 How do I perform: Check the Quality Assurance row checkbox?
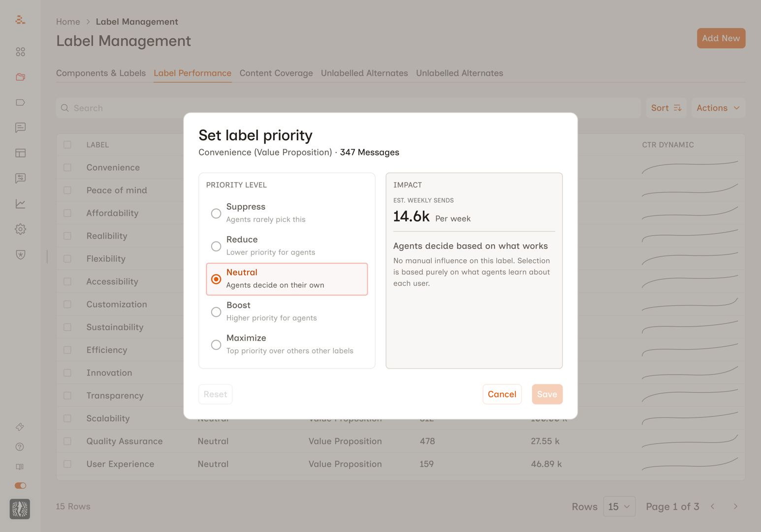(67, 441)
